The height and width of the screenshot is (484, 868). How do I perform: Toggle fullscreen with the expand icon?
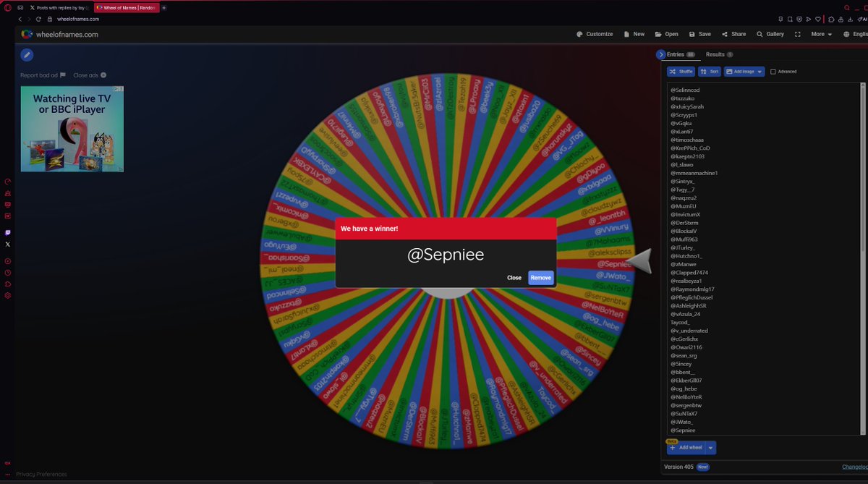tap(798, 34)
